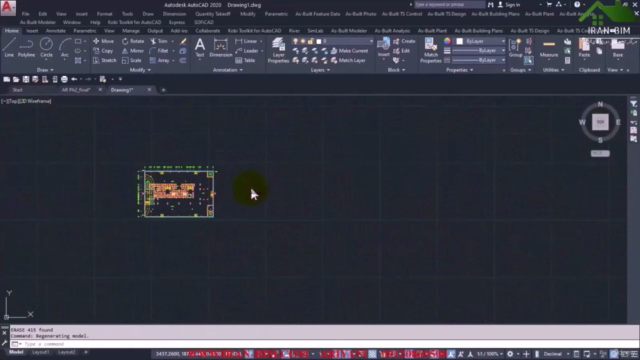Image resolution: width=640 pixels, height=360 pixels.
Task: Choose the Stretch command
Action: coord(104,60)
